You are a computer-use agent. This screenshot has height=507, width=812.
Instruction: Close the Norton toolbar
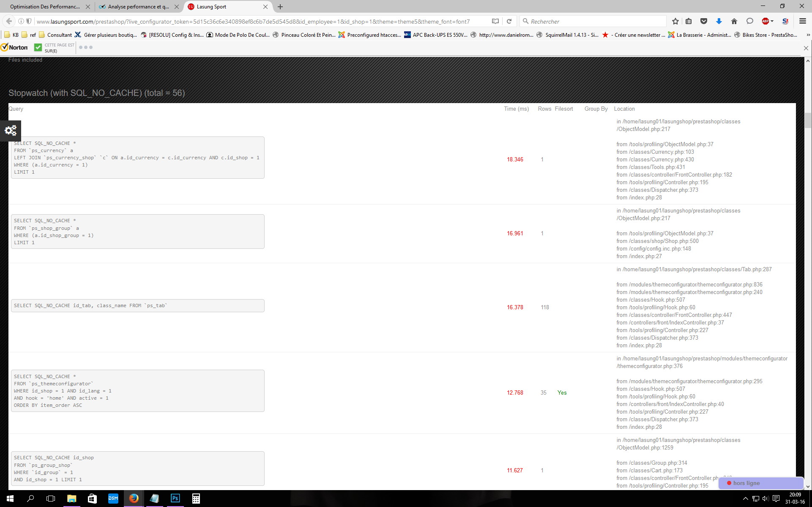tap(806, 48)
